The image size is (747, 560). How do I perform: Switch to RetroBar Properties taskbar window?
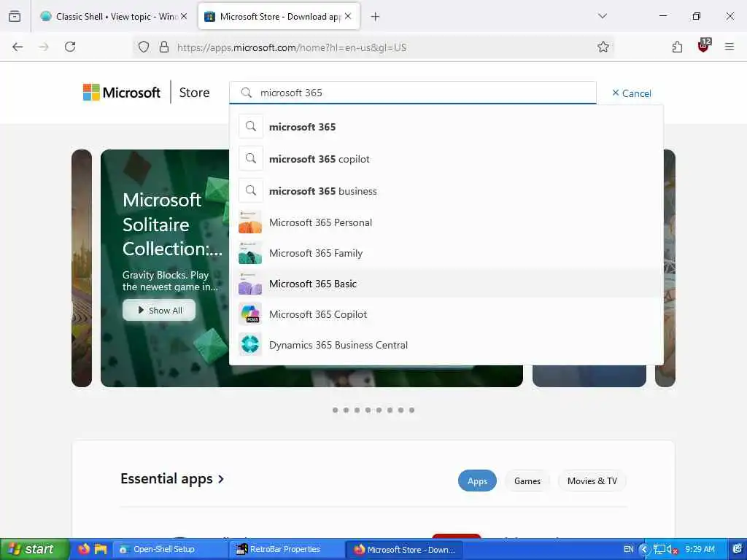click(287, 549)
